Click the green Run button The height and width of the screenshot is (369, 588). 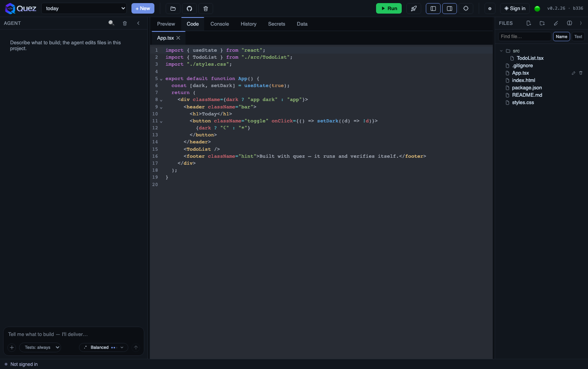(x=389, y=9)
